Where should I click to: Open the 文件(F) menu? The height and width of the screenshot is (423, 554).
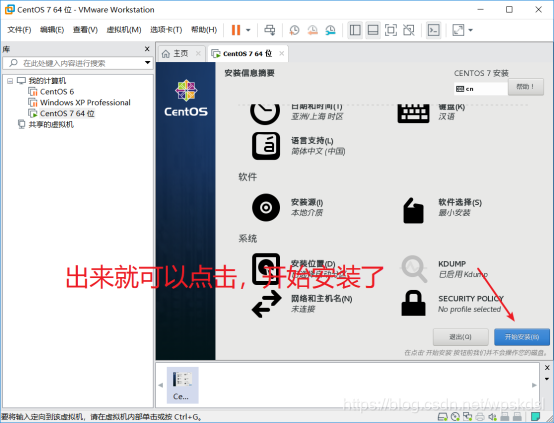pyautogui.click(x=19, y=30)
